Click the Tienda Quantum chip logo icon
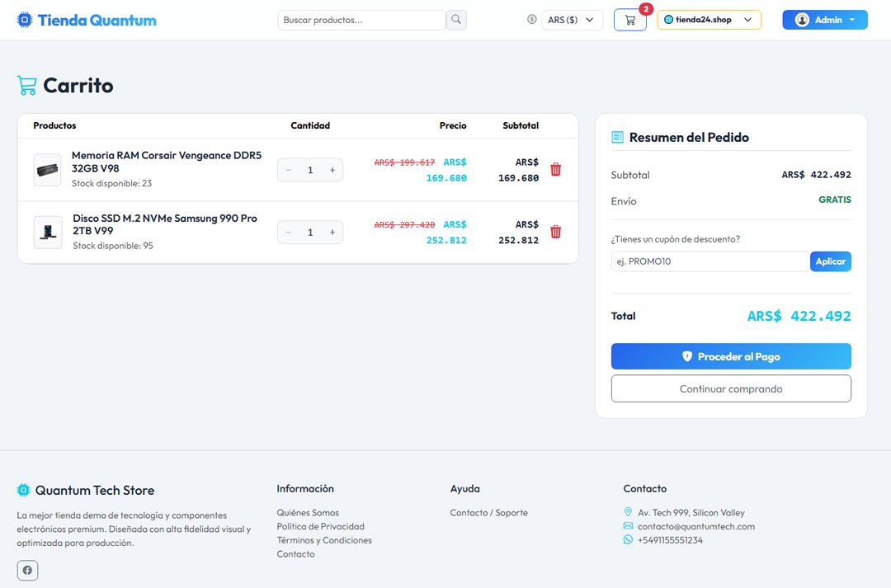The height and width of the screenshot is (588, 891). pos(25,20)
